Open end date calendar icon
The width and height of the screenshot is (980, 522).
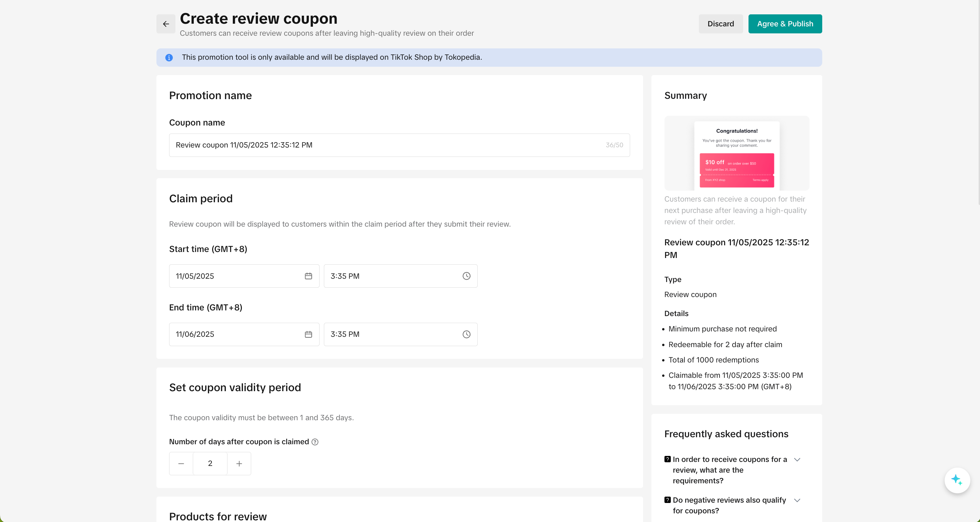(x=308, y=334)
